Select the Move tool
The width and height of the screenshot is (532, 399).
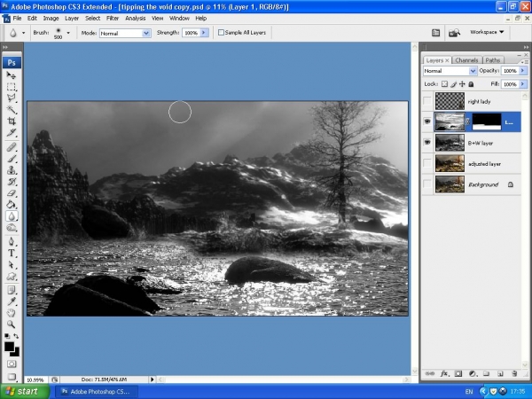click(x=12, y=75)
